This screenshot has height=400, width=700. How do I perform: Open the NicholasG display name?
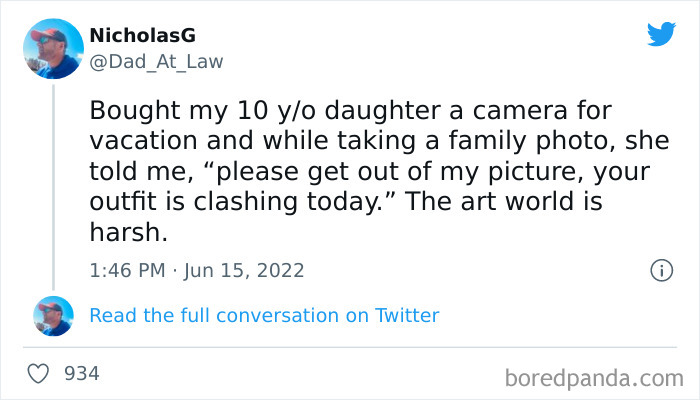(x=141, y=35)
